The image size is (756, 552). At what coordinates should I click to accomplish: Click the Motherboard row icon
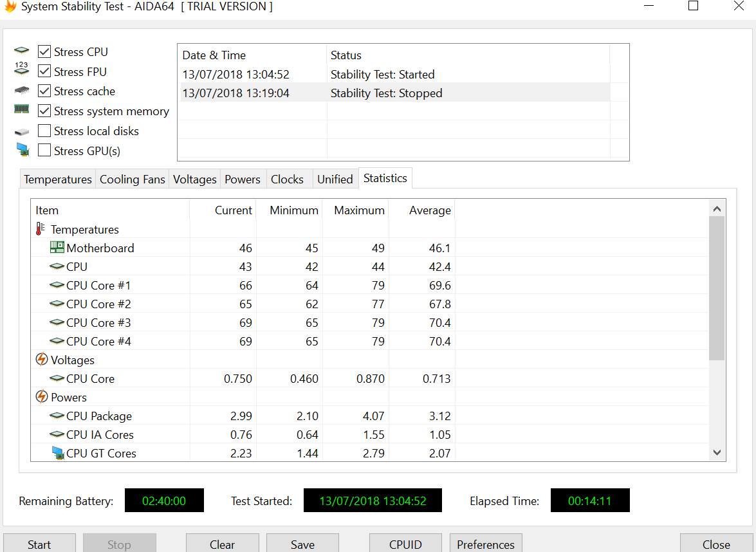(x=57, y=247)
